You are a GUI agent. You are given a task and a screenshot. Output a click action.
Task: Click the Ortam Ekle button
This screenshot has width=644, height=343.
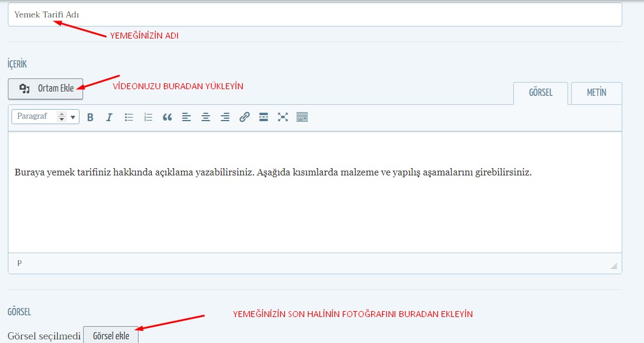(x=46, y=89)
